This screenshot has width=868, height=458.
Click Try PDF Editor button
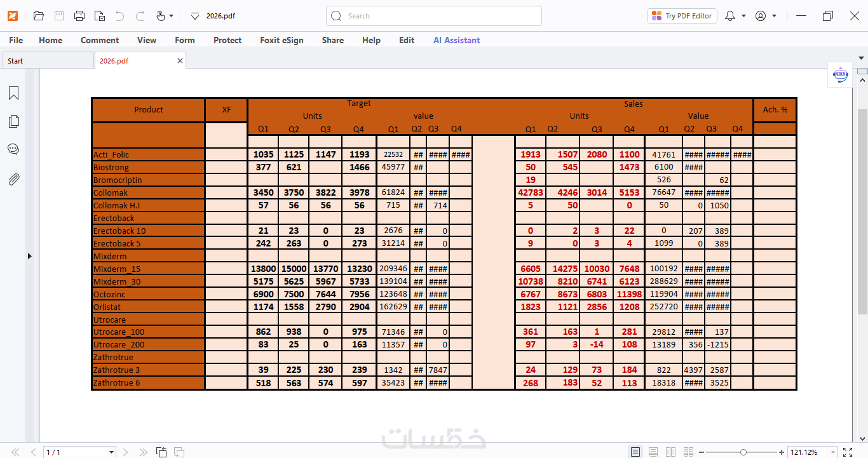point(682,16)
